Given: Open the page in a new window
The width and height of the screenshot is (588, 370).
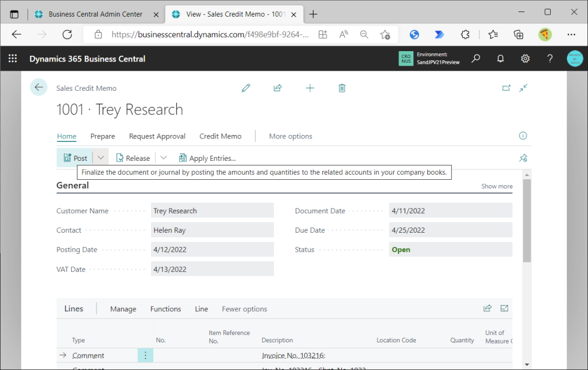Looking at the screenshot, I should pos(506,88).
